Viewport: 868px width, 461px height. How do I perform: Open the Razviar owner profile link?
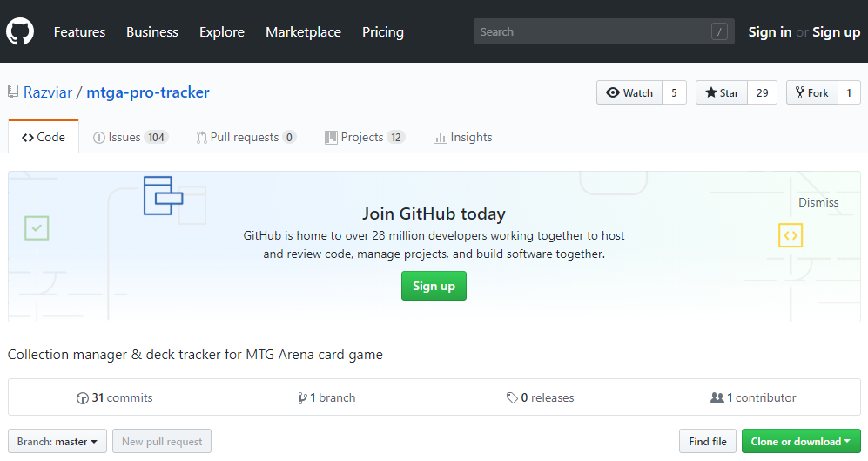tap(48, 92)
